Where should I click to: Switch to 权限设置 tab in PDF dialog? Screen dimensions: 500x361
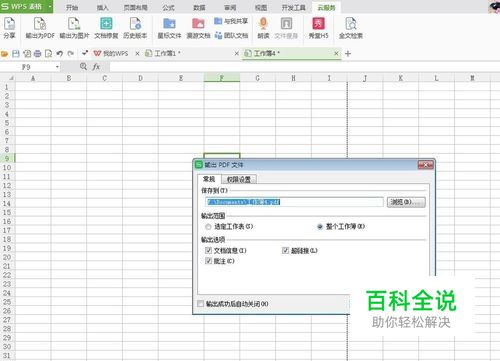coord(239,179)
